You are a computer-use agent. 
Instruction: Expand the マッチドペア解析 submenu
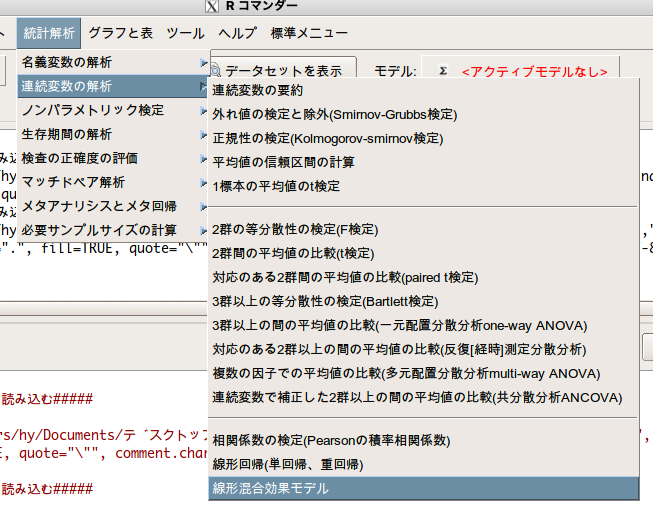(112, 182)
